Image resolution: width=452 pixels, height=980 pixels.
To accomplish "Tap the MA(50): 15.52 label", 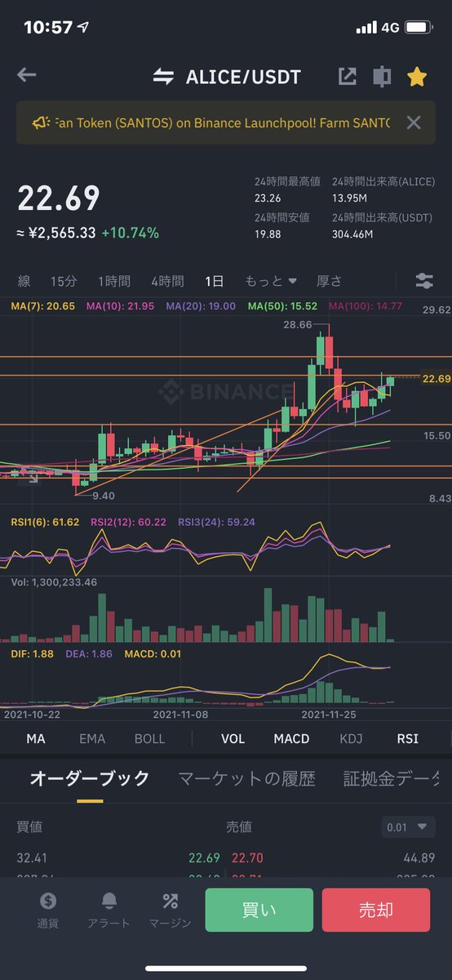I will [x=281, y=306].
